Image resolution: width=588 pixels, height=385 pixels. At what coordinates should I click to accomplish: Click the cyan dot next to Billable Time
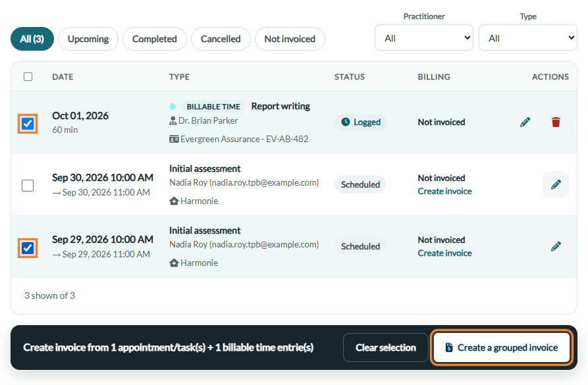pyautogui.click(x=173, y=107)
